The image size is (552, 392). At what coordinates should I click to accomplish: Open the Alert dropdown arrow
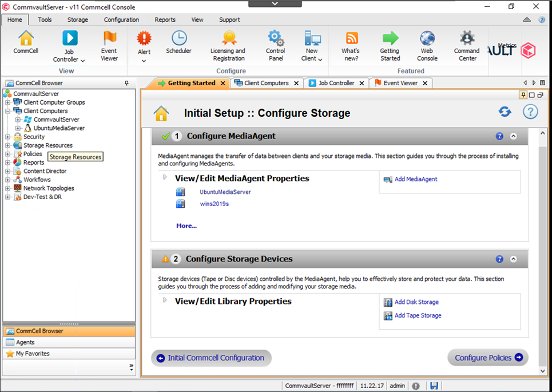click(x=144, y=61)
